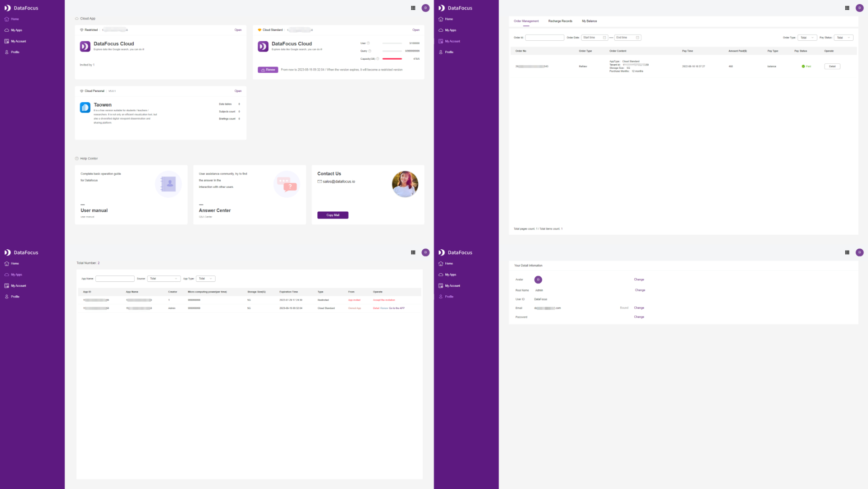Screen dimensions: 868x489
Task: Click the DataFocus logo in the My Apps list page sidebar
Action: [x=21, y=252]
